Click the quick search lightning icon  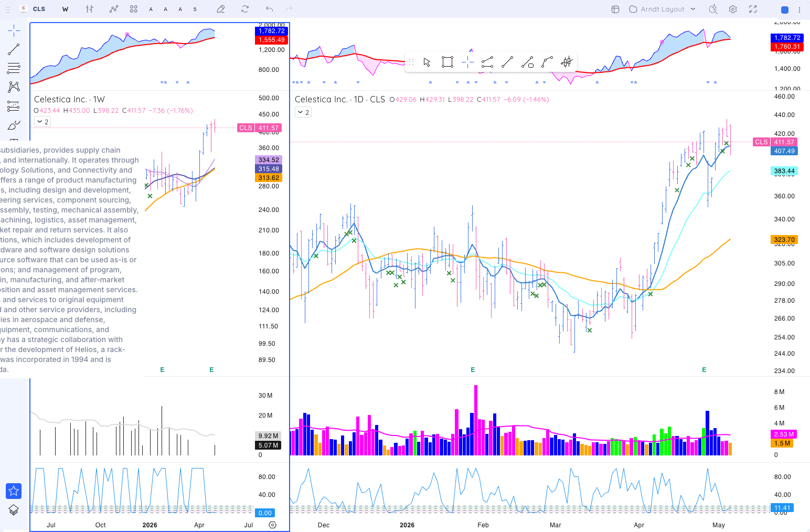coord(713,9)
